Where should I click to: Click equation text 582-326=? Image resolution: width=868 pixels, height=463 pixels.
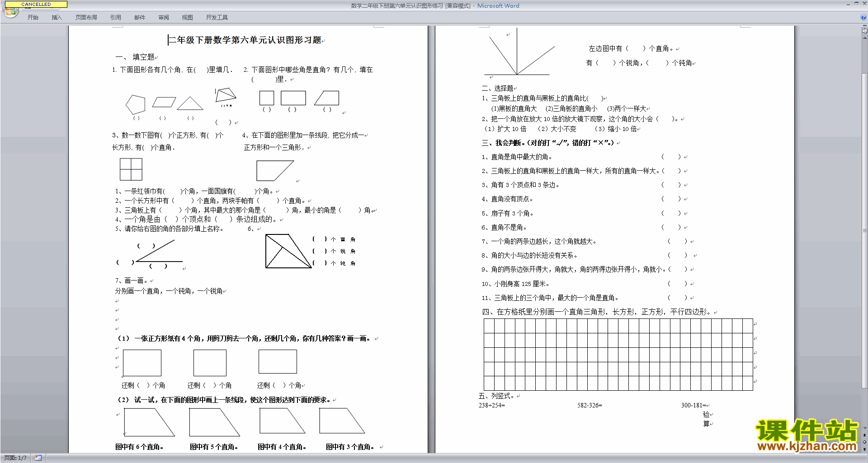[590, 405]
